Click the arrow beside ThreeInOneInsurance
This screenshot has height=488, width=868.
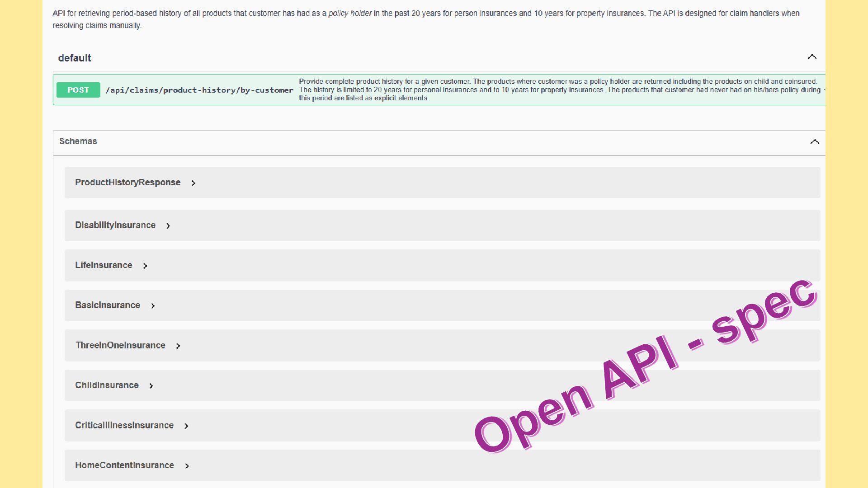pos(178,346)
